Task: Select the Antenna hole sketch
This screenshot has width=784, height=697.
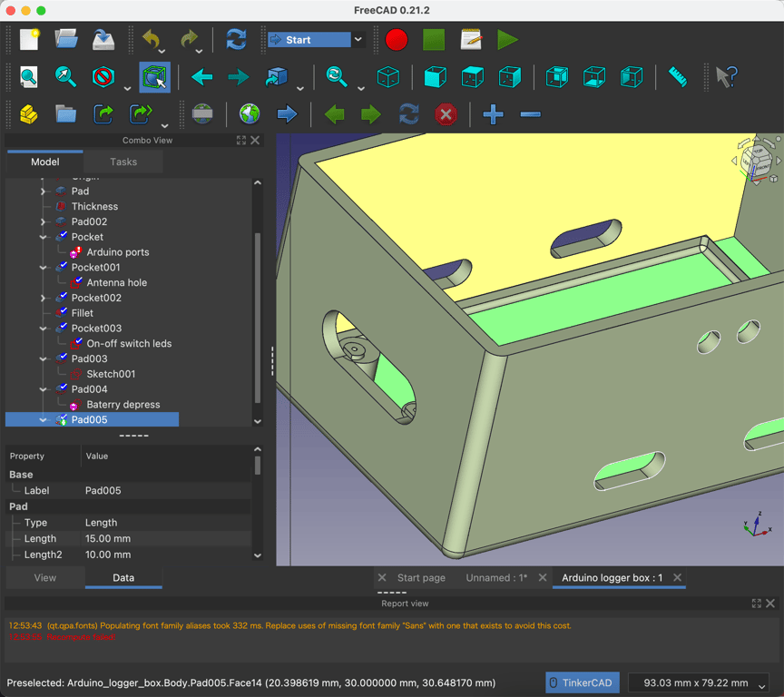Action: pyautogui.click(x=116, y=282)
